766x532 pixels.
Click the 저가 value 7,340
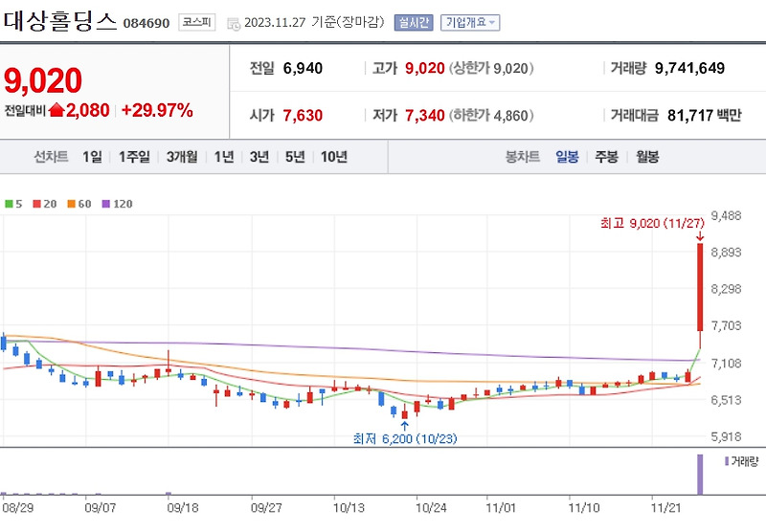tap(425, 116)
